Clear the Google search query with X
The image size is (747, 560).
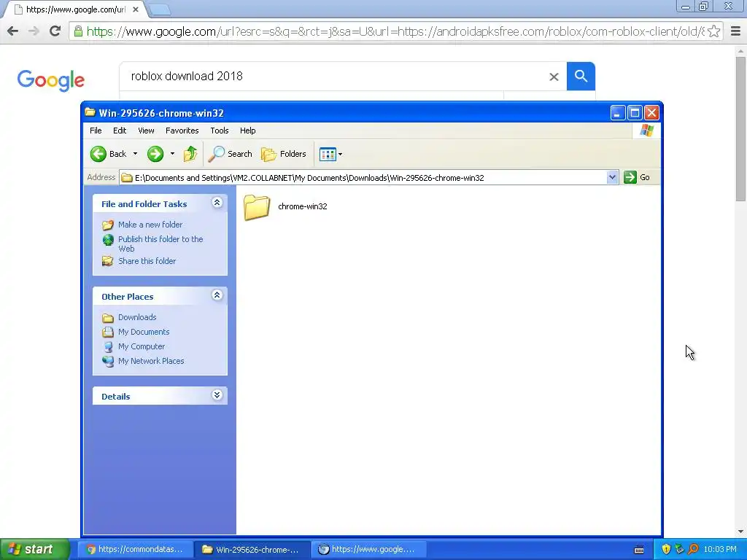click(x=554, y=77)
